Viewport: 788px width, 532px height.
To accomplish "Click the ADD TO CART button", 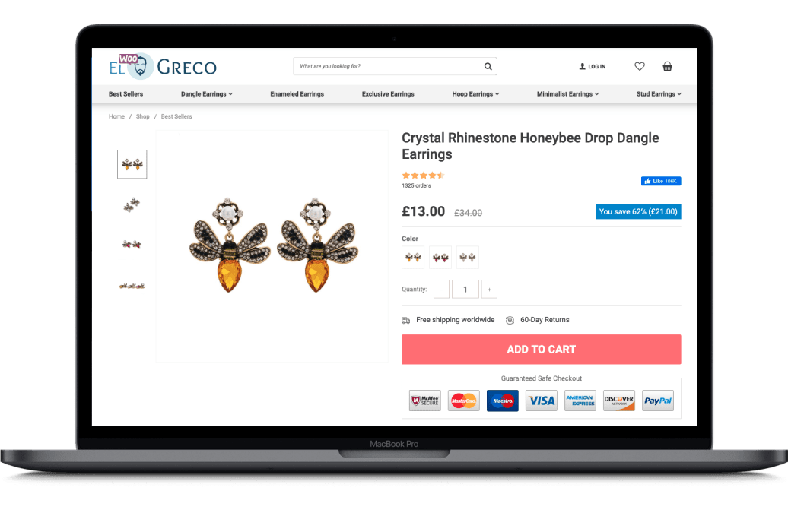I will [x=542, y=349].
